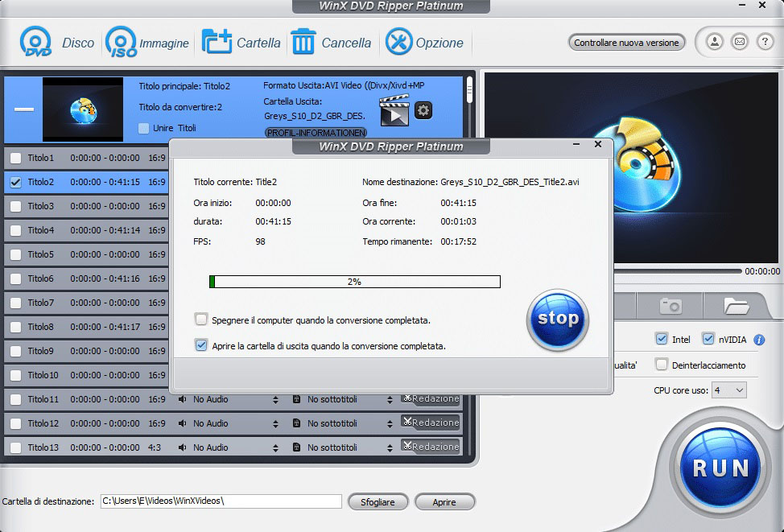Uncheck open output folder after conversion
The height and width of the screenshot is (532, 784).
tap(201, 345)
